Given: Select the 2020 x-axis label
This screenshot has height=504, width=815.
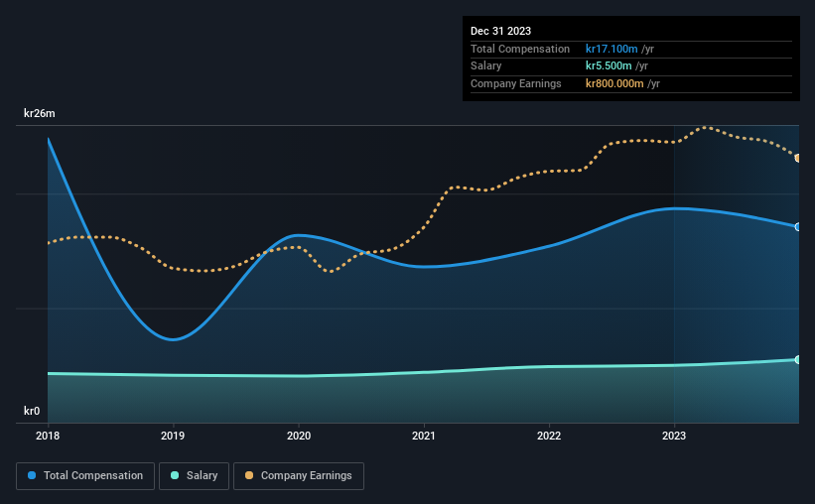Looking at the screenshot, I should [x=299, y=436].
